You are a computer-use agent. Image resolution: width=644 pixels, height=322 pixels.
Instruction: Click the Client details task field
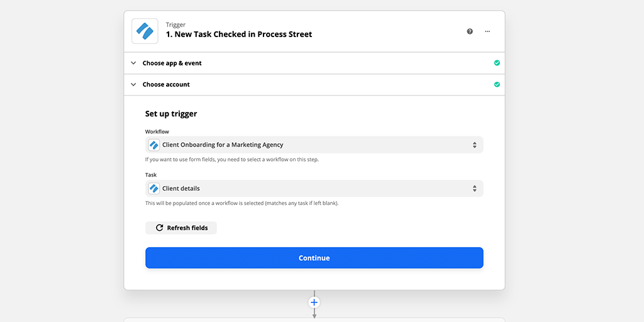(314, 188)
